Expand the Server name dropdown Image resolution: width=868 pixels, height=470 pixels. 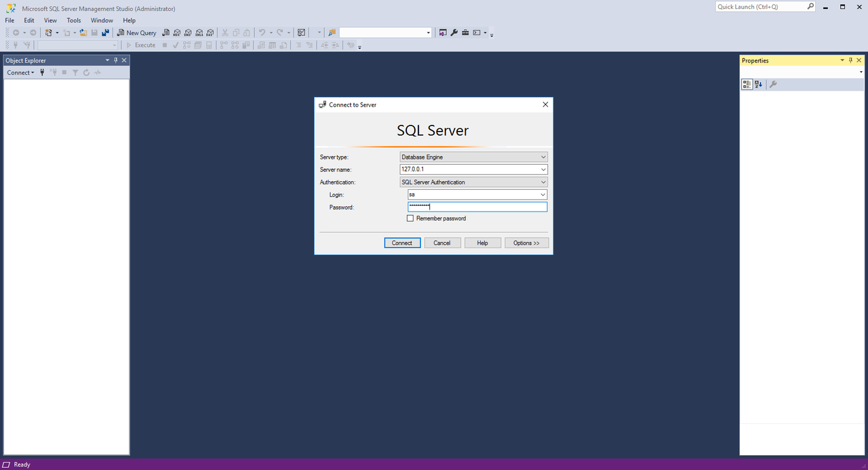pos(543,170)
